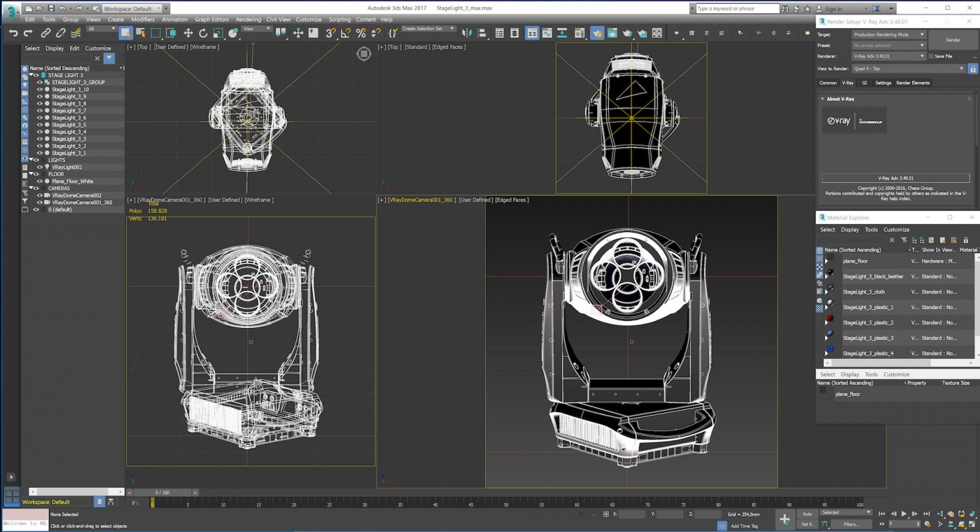Activate the Select and Move tool
This screenshot has width=980, height=532.
[188, 33]
